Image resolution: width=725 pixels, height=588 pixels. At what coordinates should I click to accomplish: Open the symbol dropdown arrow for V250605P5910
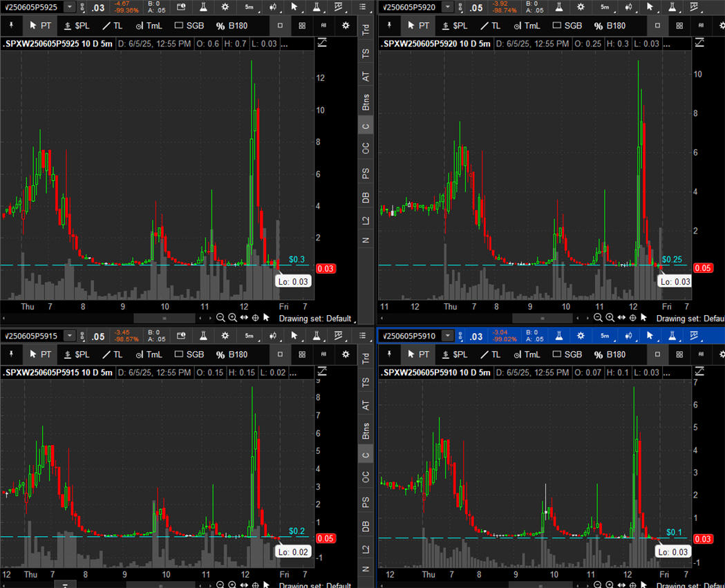(x=449, y=336)
